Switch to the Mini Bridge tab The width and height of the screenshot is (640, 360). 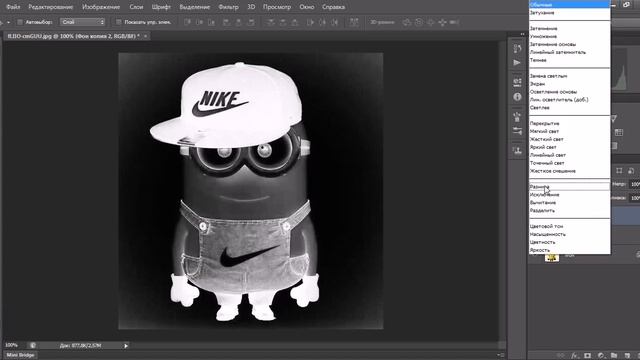(x=20, y=355)
